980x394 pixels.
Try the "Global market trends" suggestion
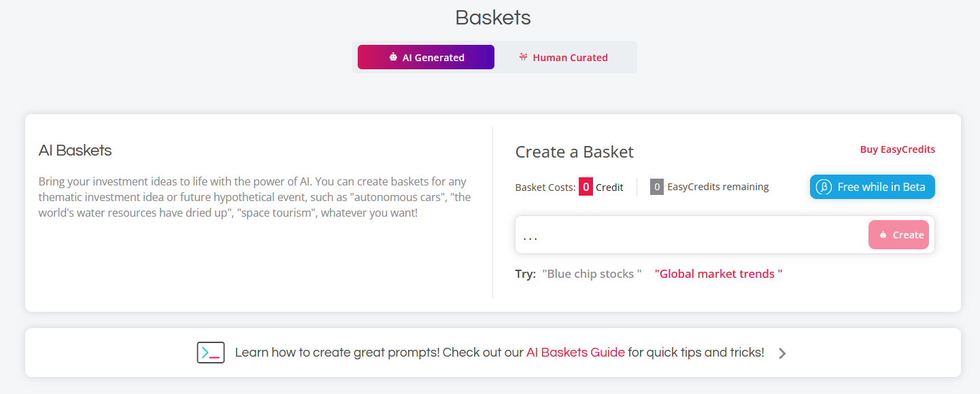(x=718, y=274)
